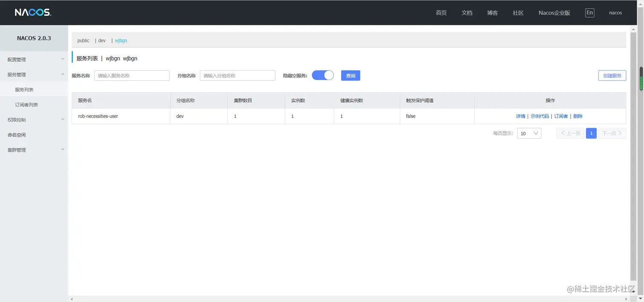Viewport: 644px width, 302px height.
Task: Open 示例代码 for rob-necessities-user
Action: coord(540,116)
